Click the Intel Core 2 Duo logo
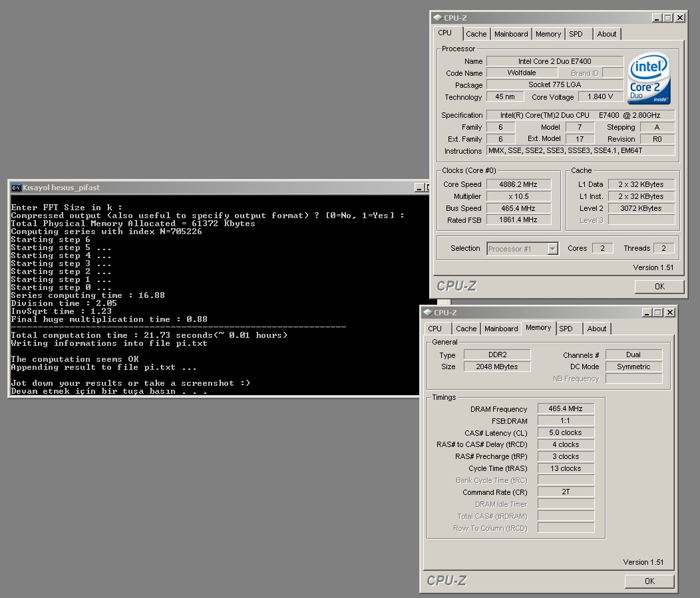 pyautogui.click(x=649, y=79)
